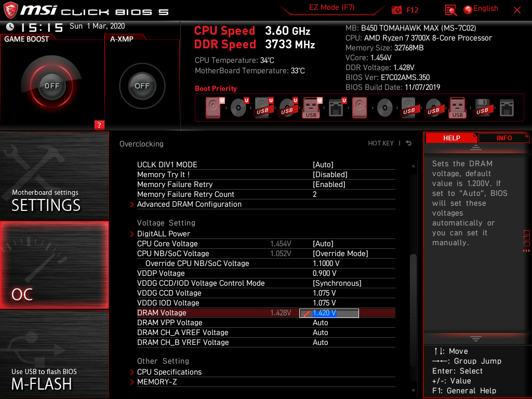
Task: Select Override CPU NB/SoC Voltage 1.1000 V
Action: click(x=326, y=263)
